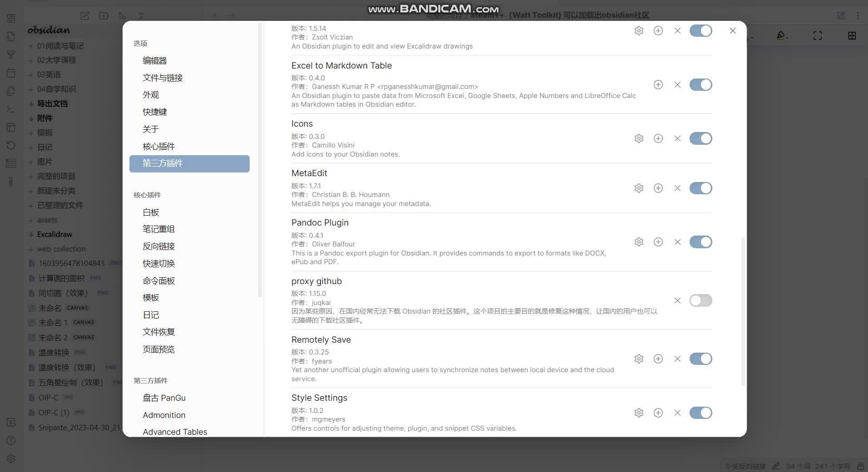Open the command palette terminal icon
The image size is (868, 472).
tap(11, 109)
